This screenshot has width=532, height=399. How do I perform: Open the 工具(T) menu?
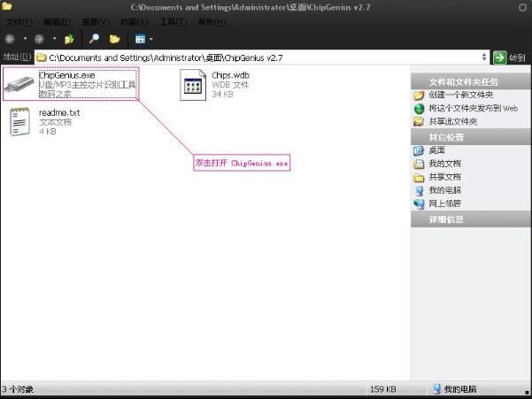173,22
